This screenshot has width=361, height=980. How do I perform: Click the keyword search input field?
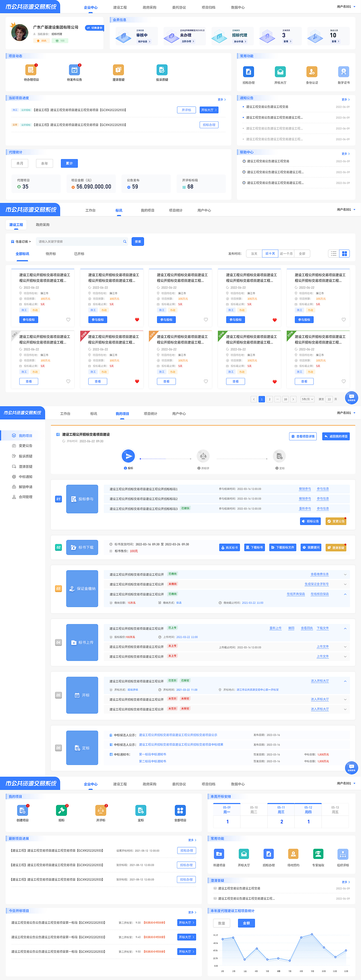(80, 242)
